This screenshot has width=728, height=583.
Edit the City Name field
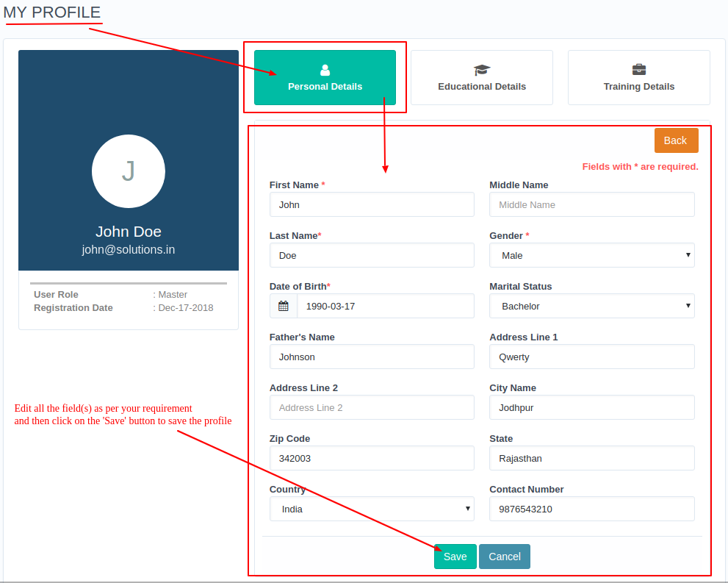pyautogui.click(x=591, y=407)
